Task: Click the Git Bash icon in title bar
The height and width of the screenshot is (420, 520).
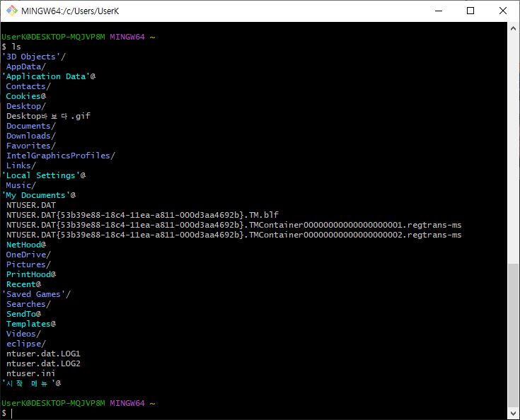Action: (x=12, y=11)
